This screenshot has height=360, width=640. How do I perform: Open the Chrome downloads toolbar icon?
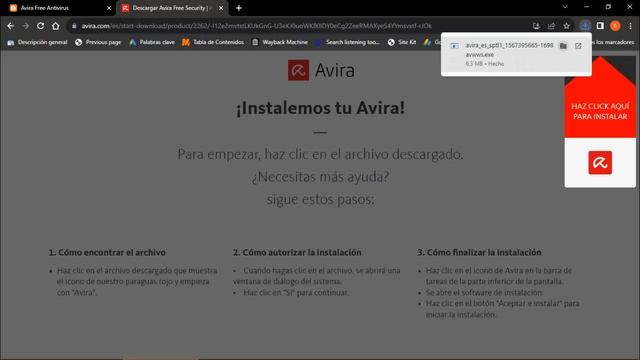(x=585, y=26)
